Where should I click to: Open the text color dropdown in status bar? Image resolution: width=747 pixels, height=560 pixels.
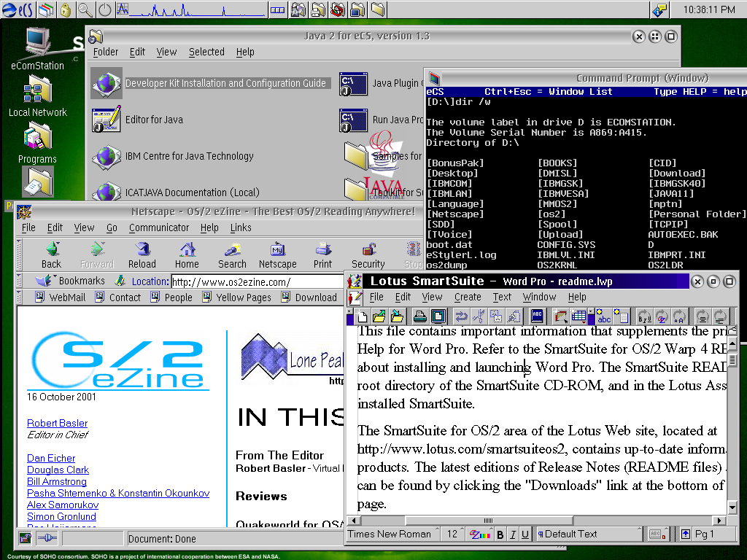[479, 534]
